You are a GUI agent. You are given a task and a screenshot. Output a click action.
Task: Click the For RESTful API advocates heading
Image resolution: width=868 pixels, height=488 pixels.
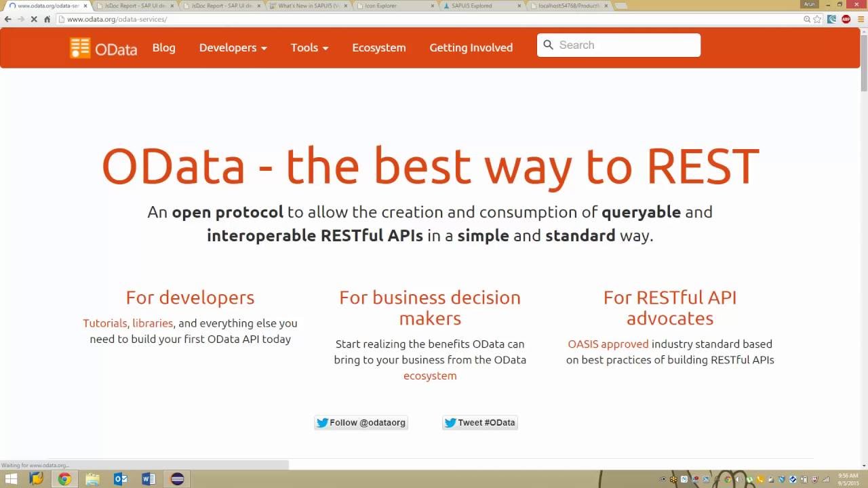670,308
